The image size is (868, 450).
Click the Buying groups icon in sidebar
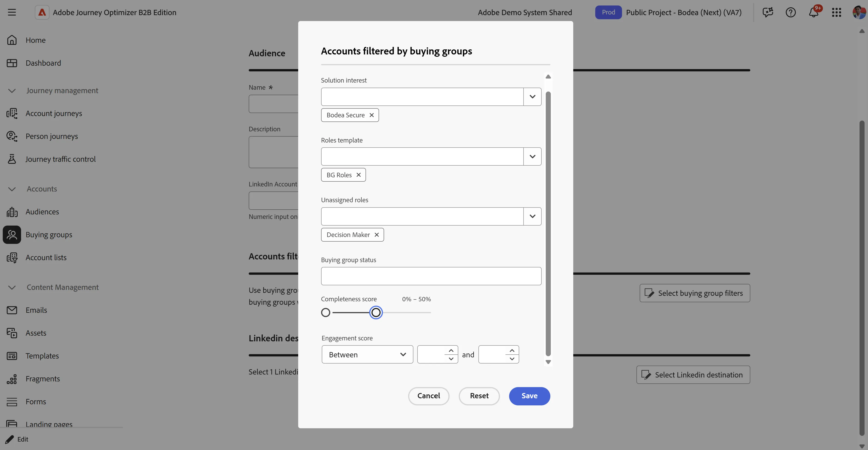[x=12, y=234]
